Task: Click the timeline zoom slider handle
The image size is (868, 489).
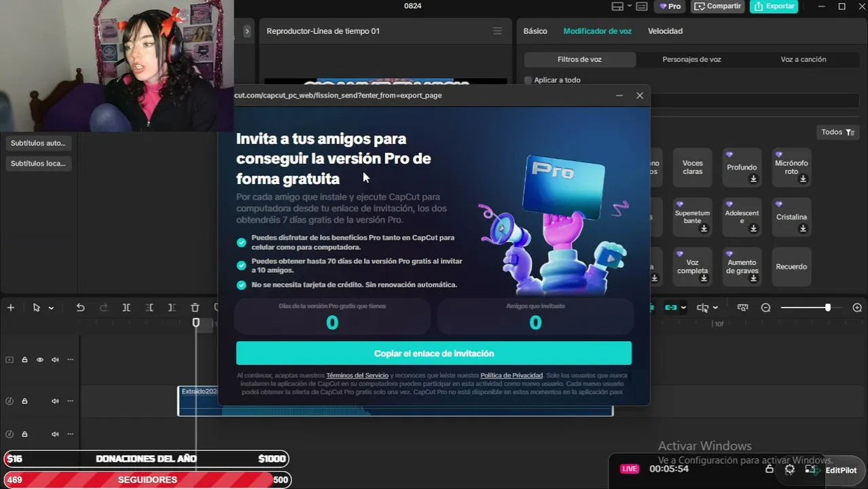Action: point(827,308)
